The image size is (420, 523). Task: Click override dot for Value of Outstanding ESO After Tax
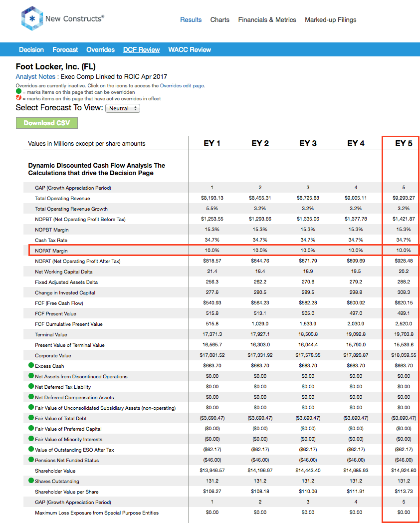pyautogui.click(x=31, y=450)
